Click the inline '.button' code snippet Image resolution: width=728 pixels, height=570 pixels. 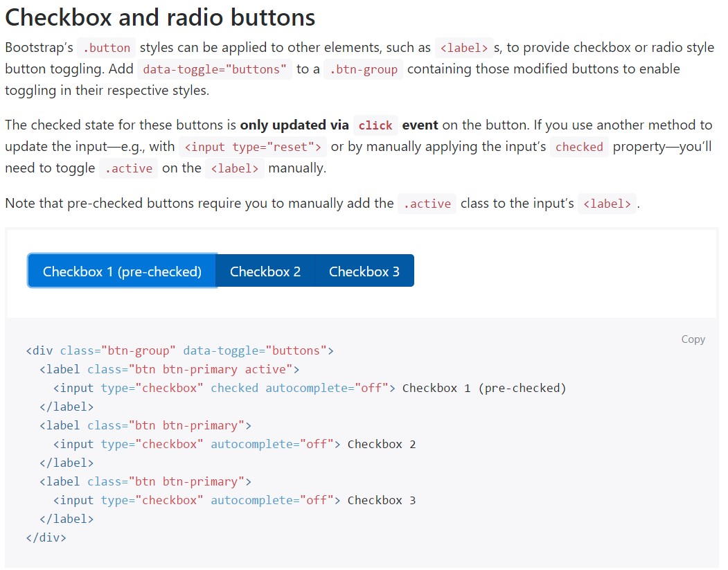tap(105, 47)
